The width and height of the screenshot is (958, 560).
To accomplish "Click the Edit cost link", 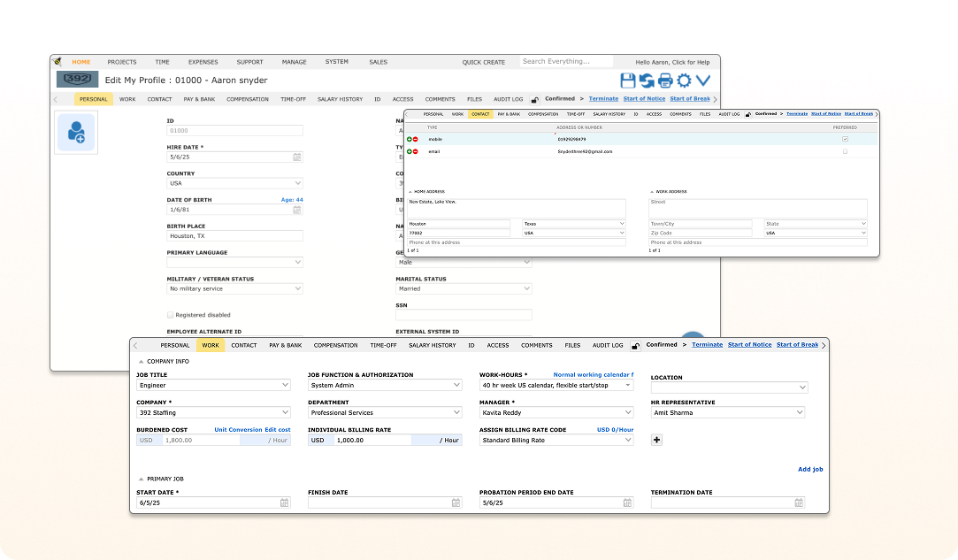I will coord(278,430).
